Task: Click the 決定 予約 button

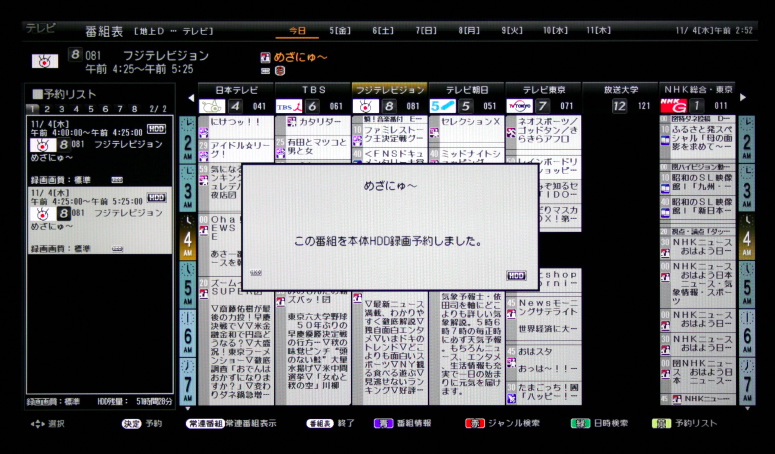Action: pos(142,423)
